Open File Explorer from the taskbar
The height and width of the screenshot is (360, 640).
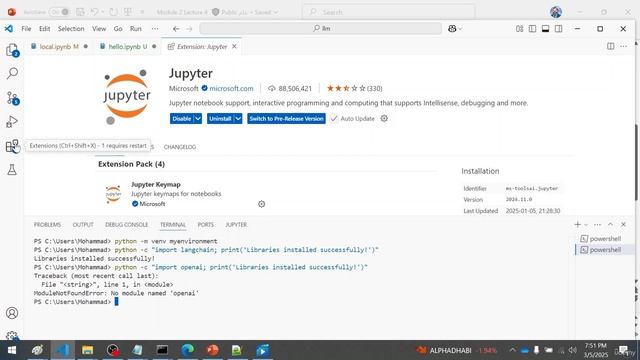tap(87, 350)
